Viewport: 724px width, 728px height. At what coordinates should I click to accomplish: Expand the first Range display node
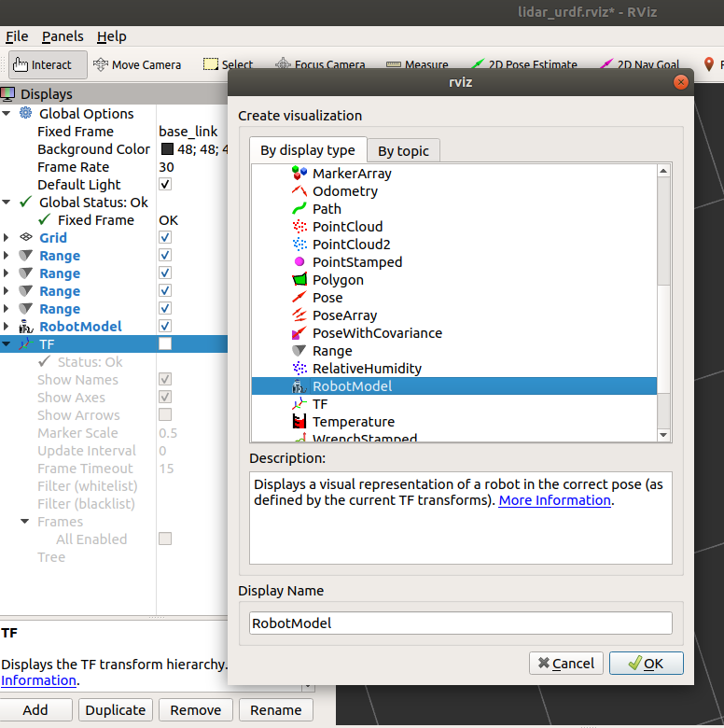click(6, 255)
